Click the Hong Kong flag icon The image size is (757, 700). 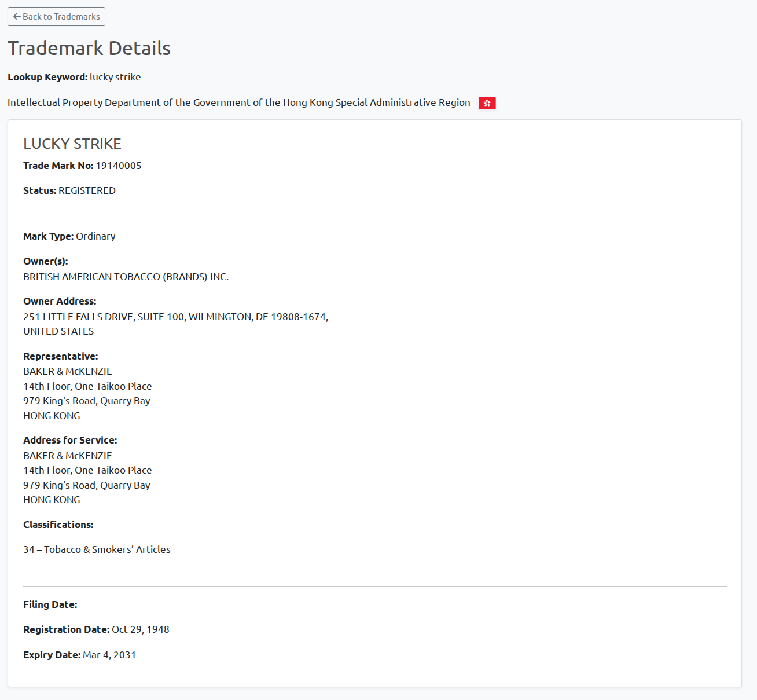487,103
